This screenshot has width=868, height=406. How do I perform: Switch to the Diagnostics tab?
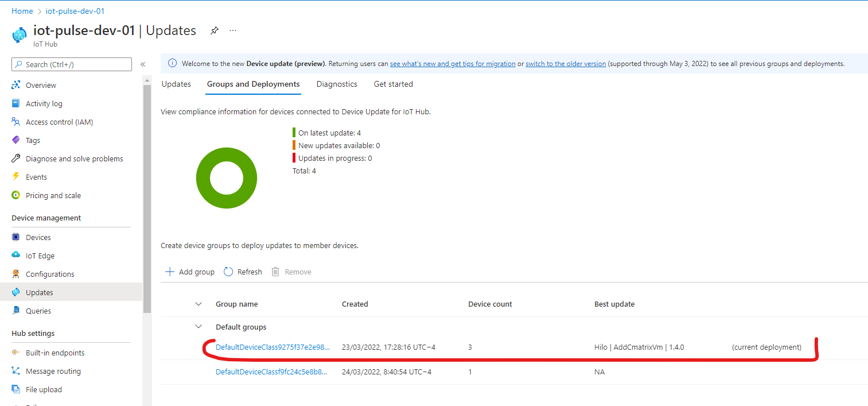click(337, 84)
